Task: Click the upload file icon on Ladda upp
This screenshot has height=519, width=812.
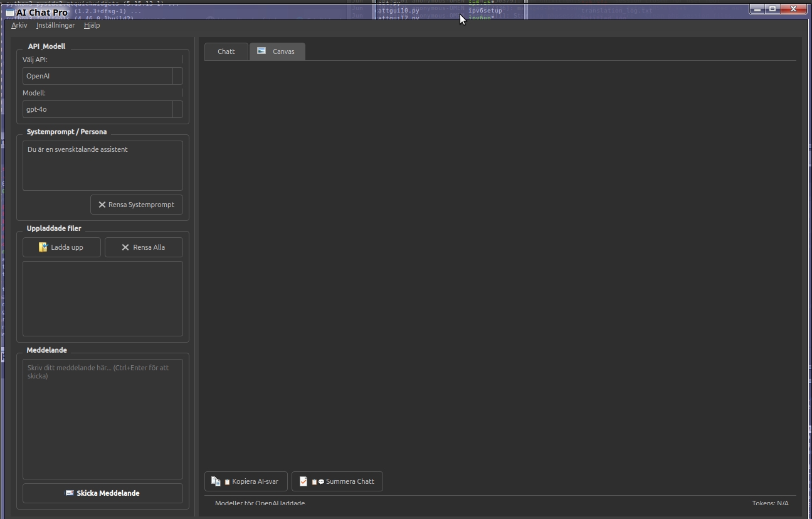Action: 43,247
